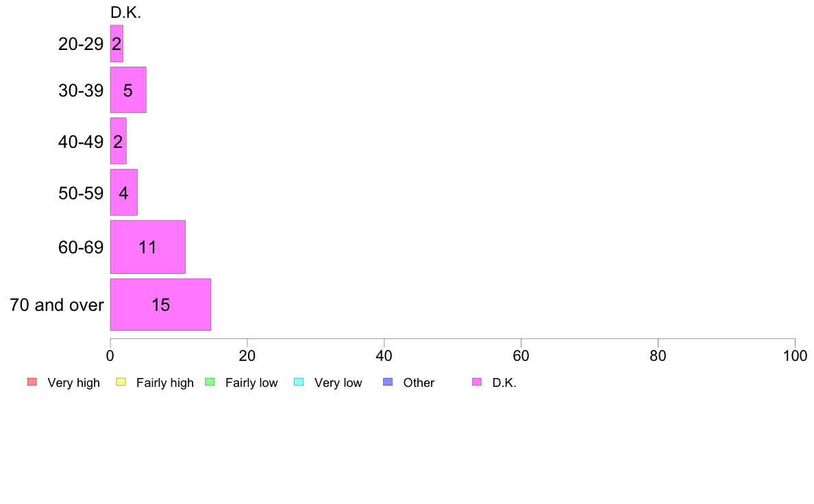Image resolution: width=814 pixels, height=504 pixels.
Task: Click the 100 tick on the x-axis
Action: click(x=795, y=356)
